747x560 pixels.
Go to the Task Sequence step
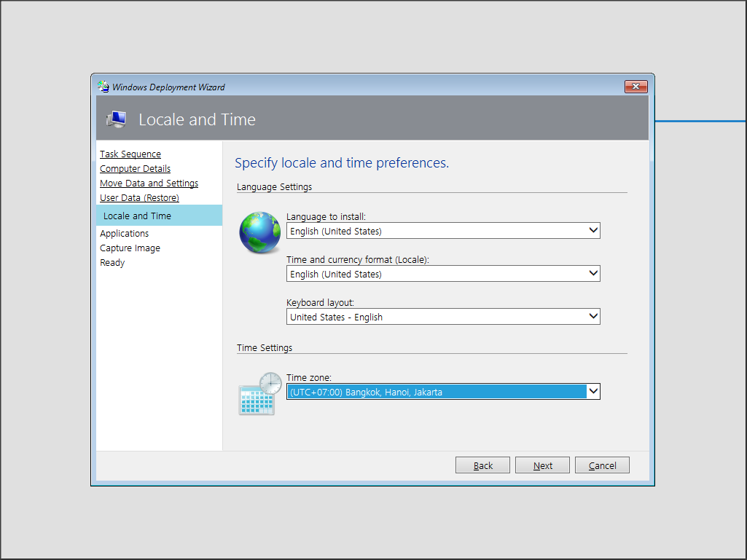(130, 154)
